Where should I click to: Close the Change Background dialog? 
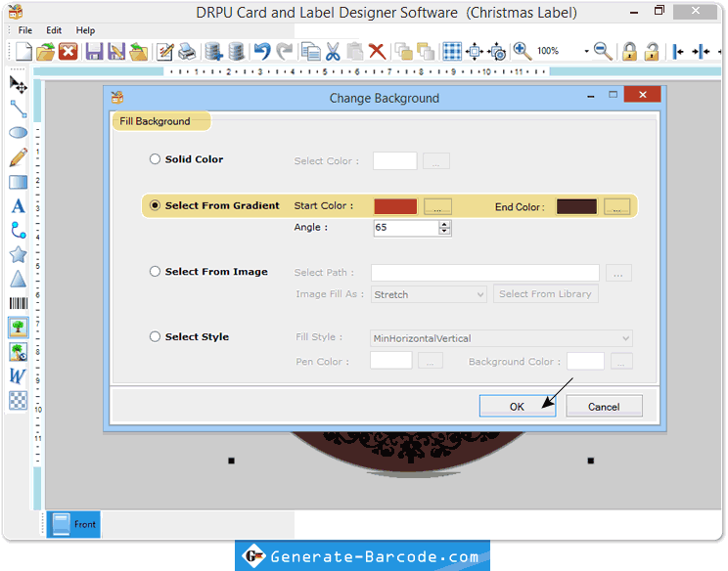point(642,94)
